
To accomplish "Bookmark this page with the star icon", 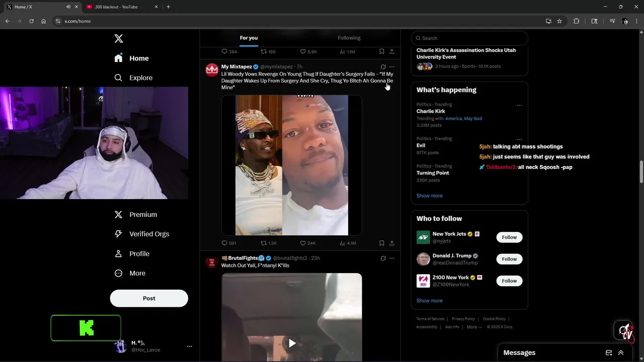I will point(559,21).
